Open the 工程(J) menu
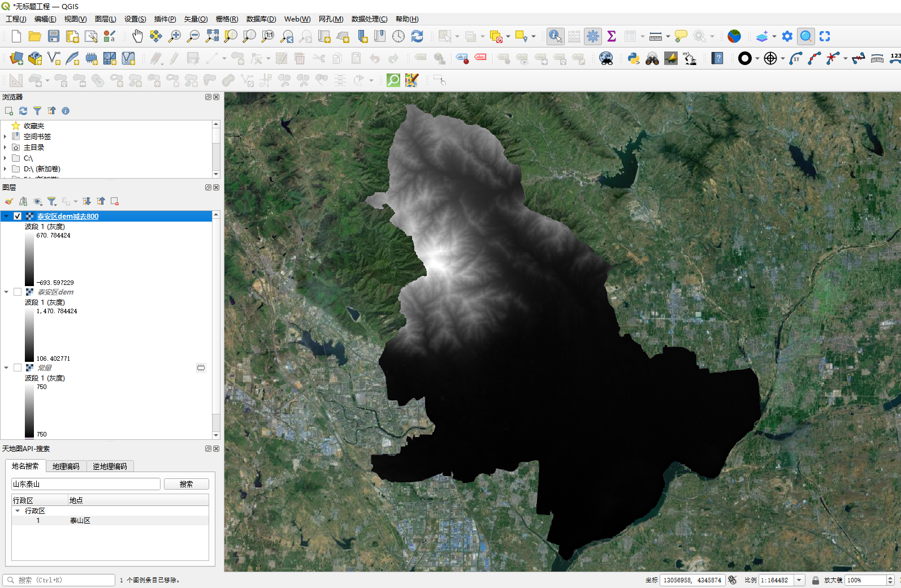This screenshot has height=588, width=901. 16,19
